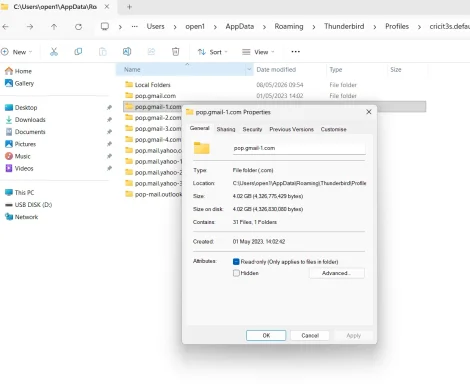Image resolution: width=470 pixels, height=384 pixels.
Task: Click the Share toolbar icon
Action: pos(151,52)
